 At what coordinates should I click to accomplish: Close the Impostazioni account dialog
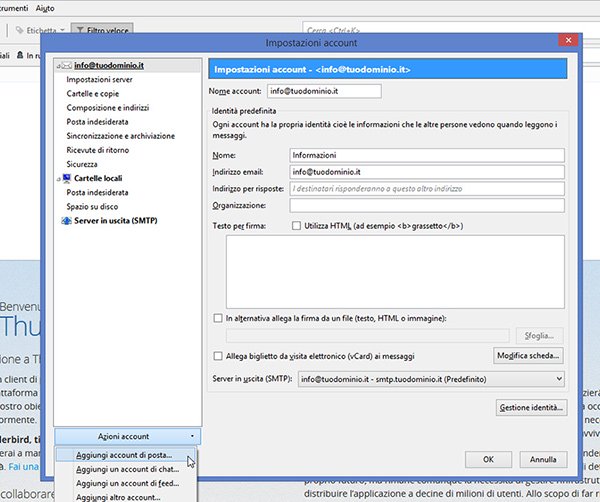point(568,40)
